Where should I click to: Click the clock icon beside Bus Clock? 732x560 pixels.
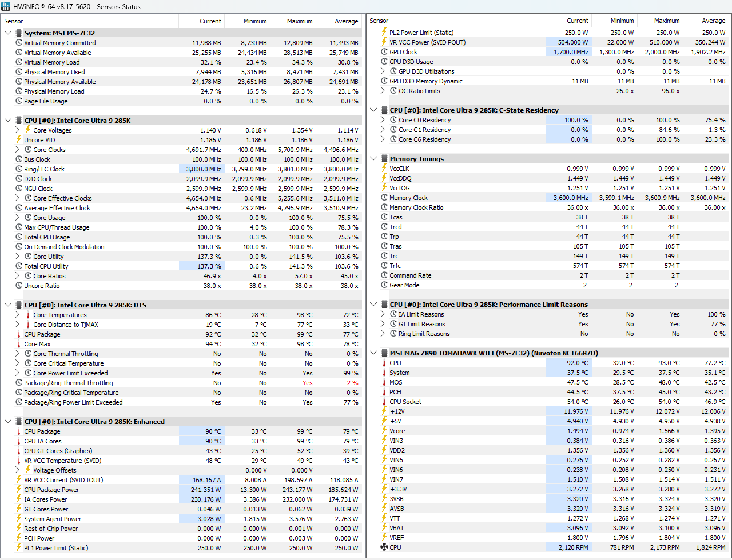click(x=19, y=159)
